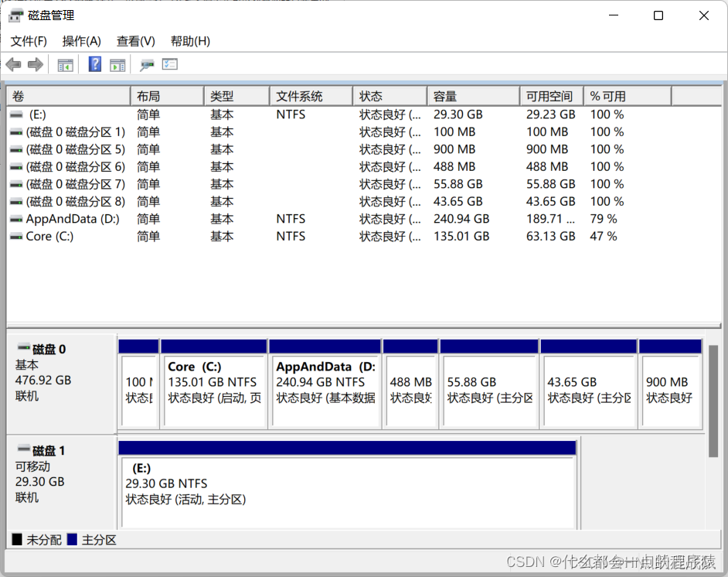Open the 文件(F) menu
This screenshot has width=728, height=577.
coord(29,41)
